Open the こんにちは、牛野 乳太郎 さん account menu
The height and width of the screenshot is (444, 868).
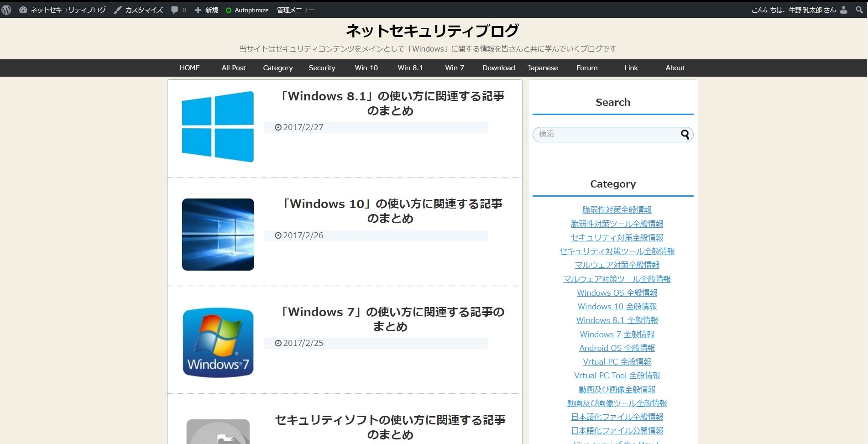point(794,10)
